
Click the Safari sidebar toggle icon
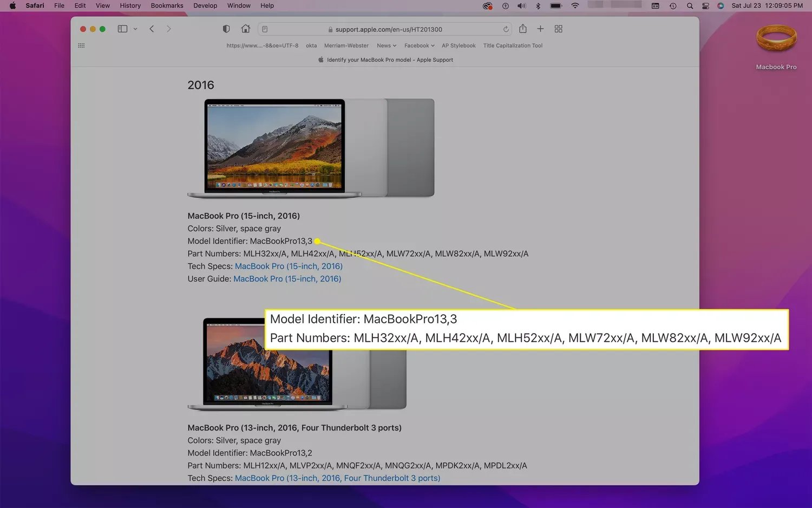click(122, 29)
